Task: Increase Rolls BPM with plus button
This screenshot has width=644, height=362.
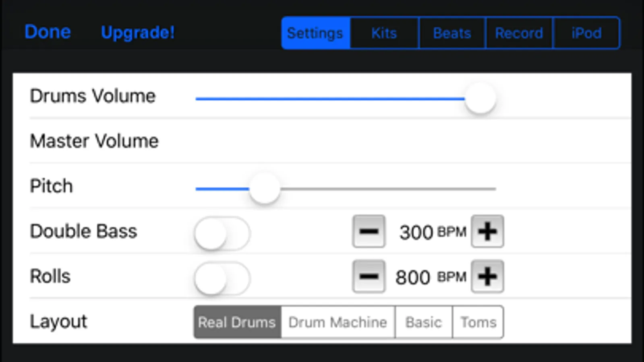Action: pyautogui.click(x=487, y=276)
